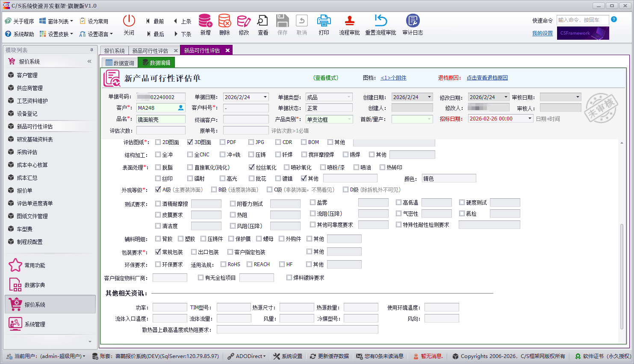The image size is (634, 364).
Task: Open the 审计日志 audit log icon
Action: pyautogui.click(x=413, y=21)
